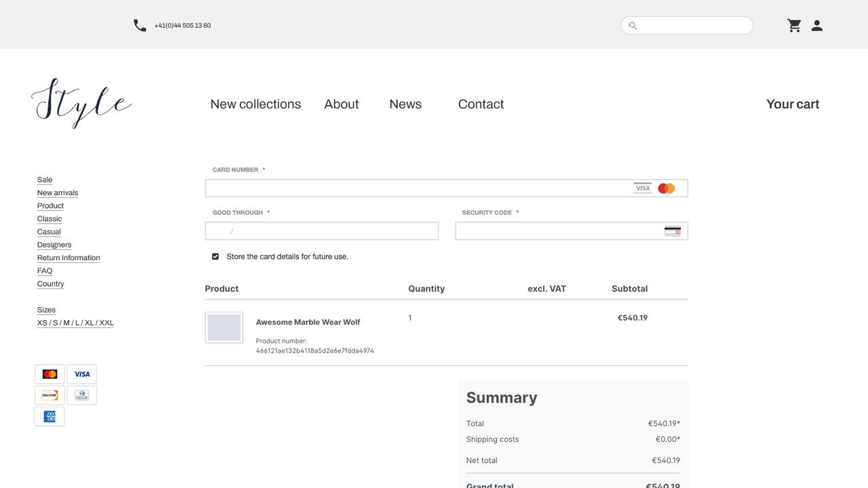Click the Diners Club payment badge
This screenshot has width=868, height=488.
coord(82,395)
